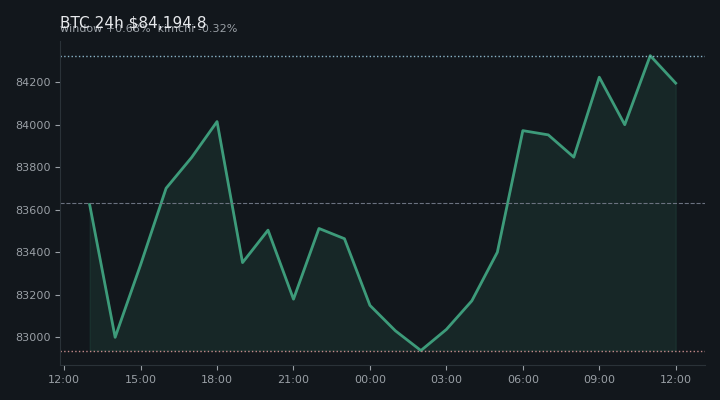Click the kimchi -0.32% subtitle text
720x400 pixels.
point(197,28)
